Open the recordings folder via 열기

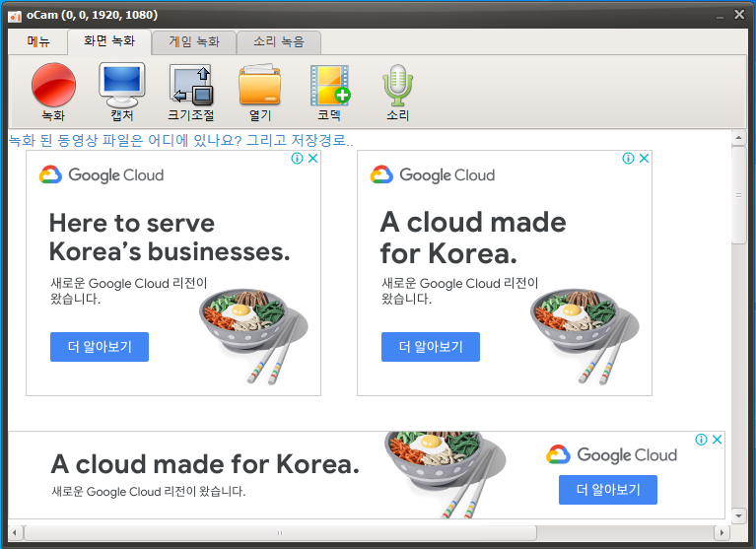pos(260,92)
